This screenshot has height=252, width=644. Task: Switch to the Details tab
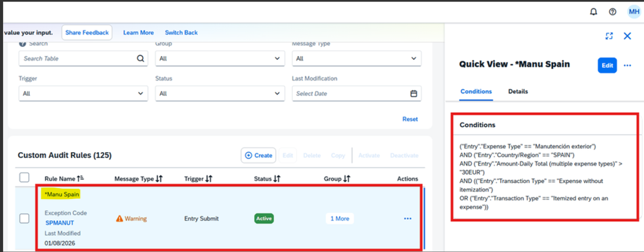(x=518, y=92)
